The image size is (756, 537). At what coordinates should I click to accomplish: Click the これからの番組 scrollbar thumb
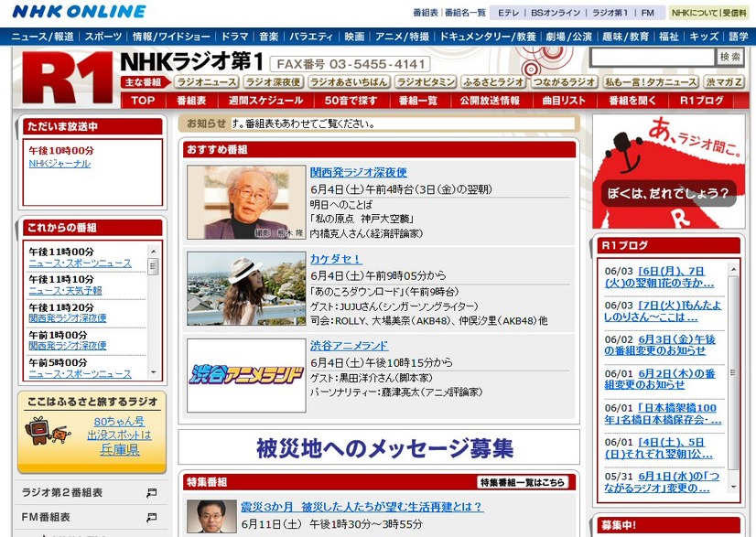coord(154,266)
